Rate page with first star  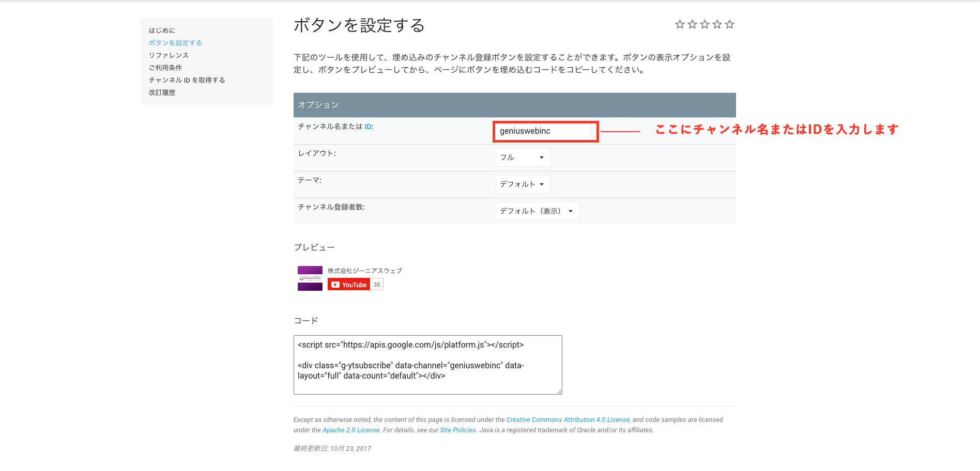tap(680, 24)
